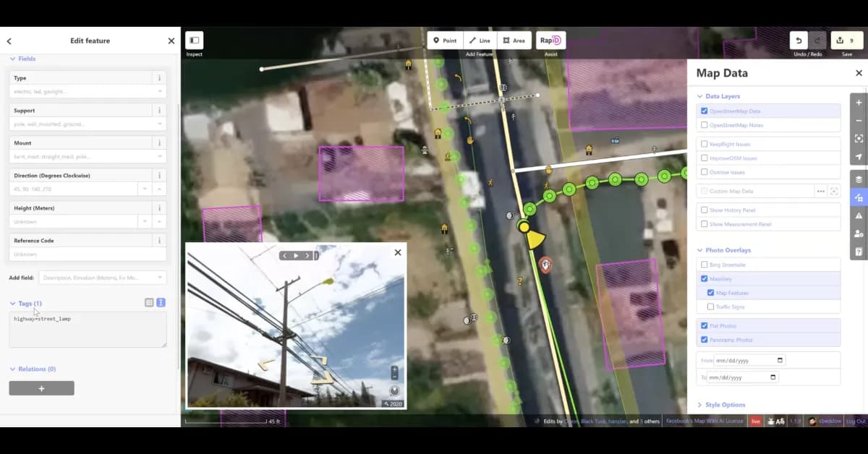Select the Area drawing tool
This screenshot has height=454, width=868.
tap(514, 40)
